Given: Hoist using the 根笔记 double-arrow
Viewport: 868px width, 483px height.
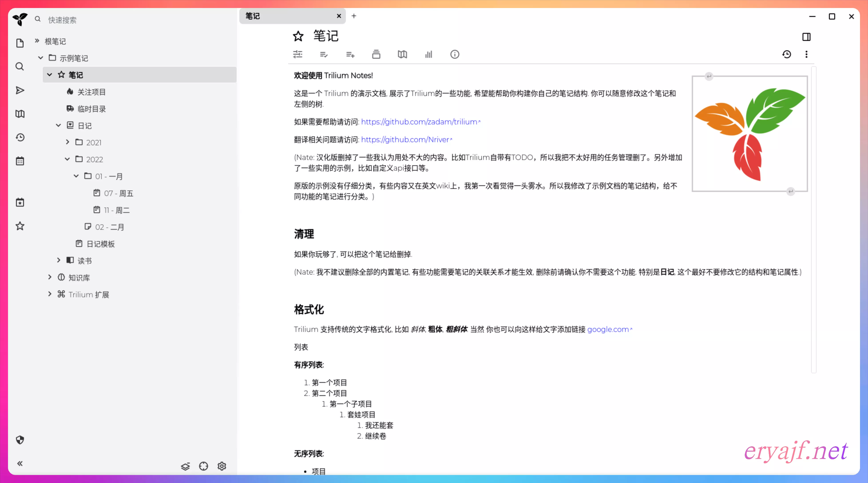Looking at the screenshot, I should point(37,41).
